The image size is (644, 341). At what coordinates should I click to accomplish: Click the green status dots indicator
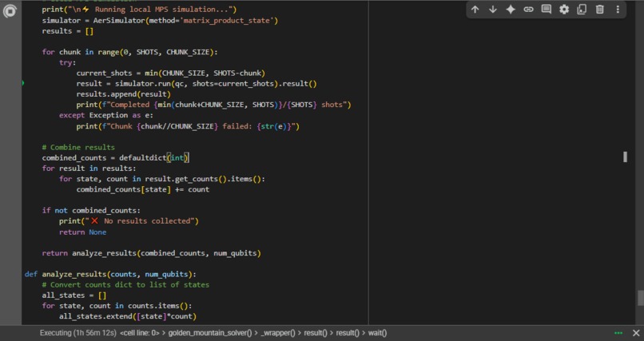click(x=618, y=333)
